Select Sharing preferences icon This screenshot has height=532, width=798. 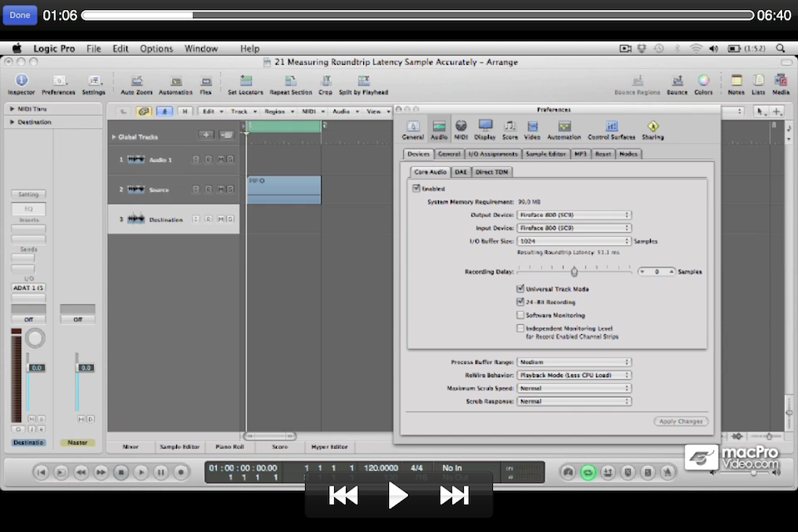click(x=653, y=131)
